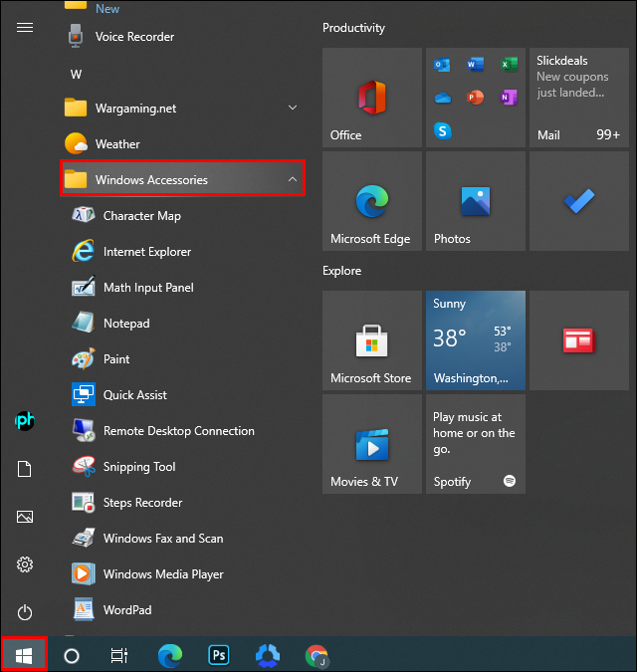This screenshot has height=672, width=637.
Task: Open the Spotify tile
Action: (x=476, y=444)
